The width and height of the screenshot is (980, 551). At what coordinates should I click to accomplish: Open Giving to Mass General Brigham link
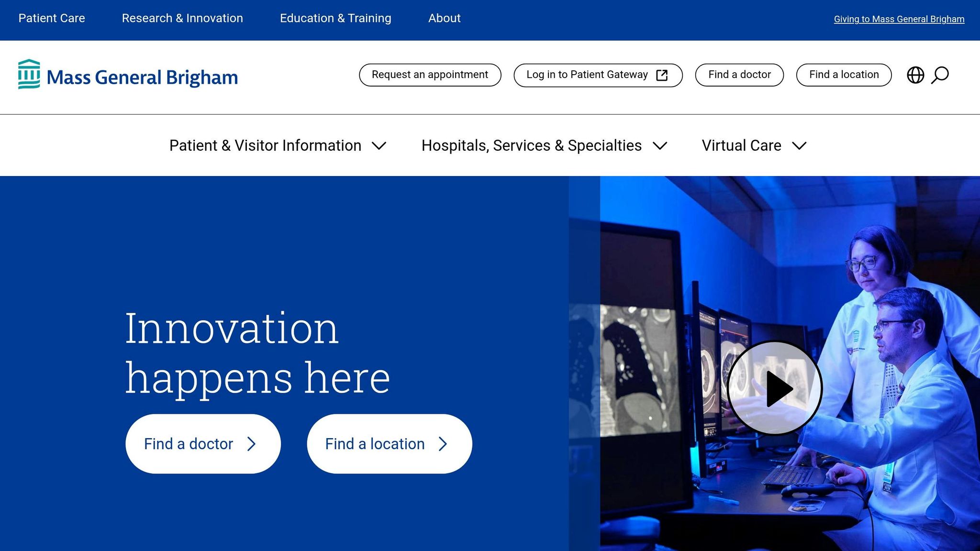[899, 19]
